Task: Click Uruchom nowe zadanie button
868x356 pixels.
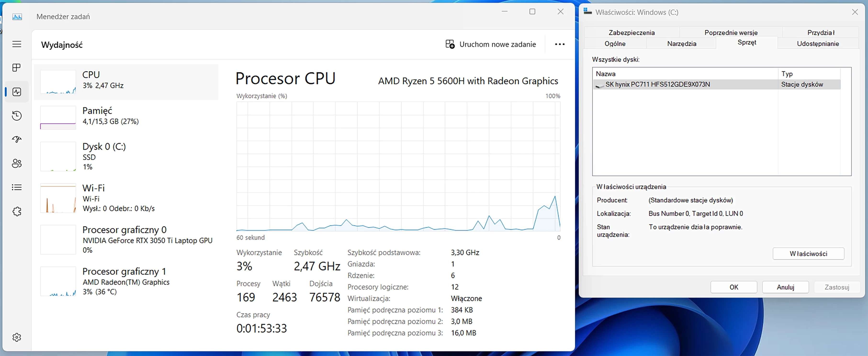Action: 490,44
